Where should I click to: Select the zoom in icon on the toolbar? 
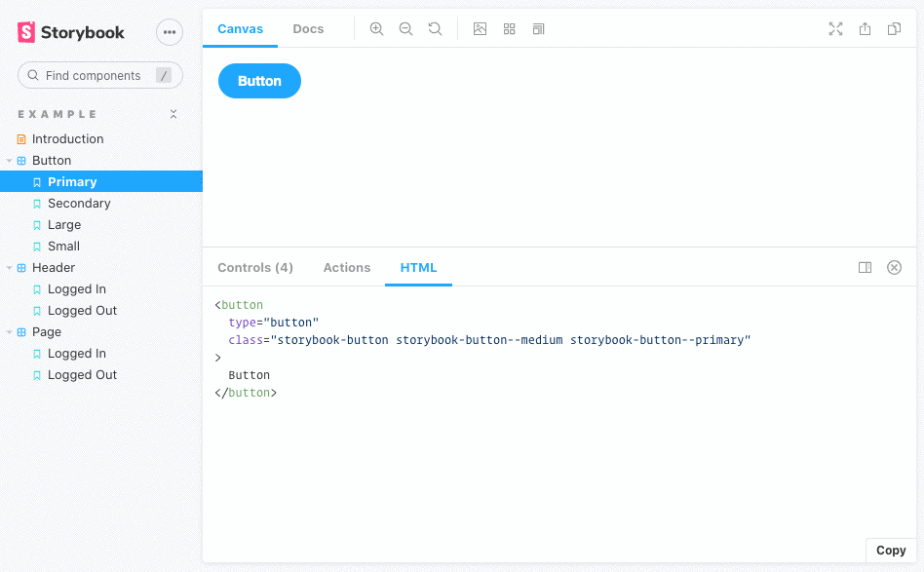pos(377,29)
